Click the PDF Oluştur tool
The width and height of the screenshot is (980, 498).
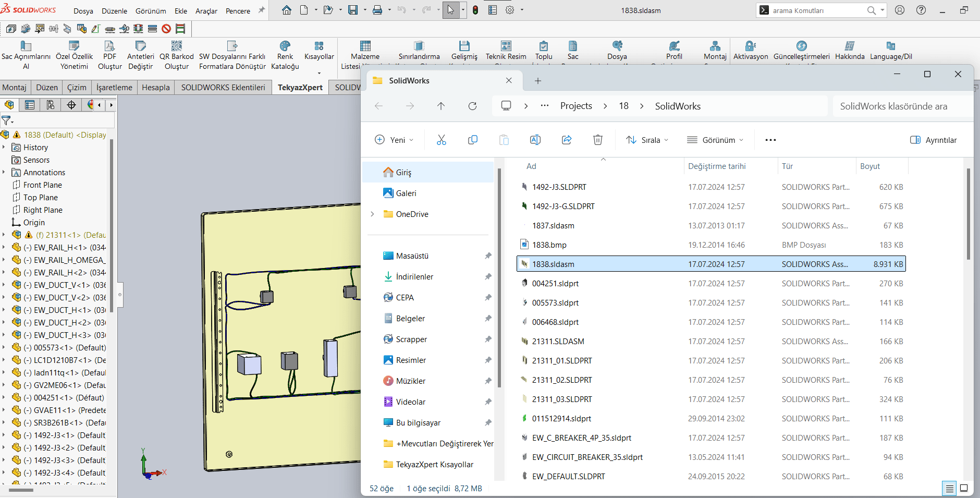(x=109, y=55)
